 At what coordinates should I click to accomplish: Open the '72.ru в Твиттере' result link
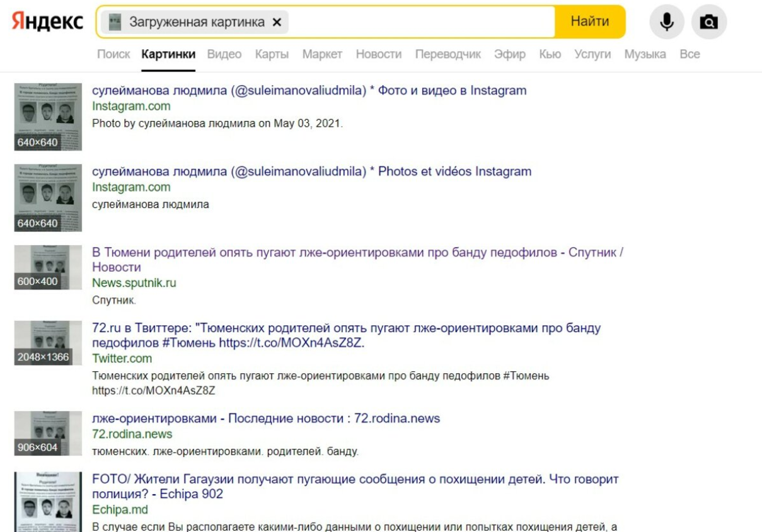[347, 335]
